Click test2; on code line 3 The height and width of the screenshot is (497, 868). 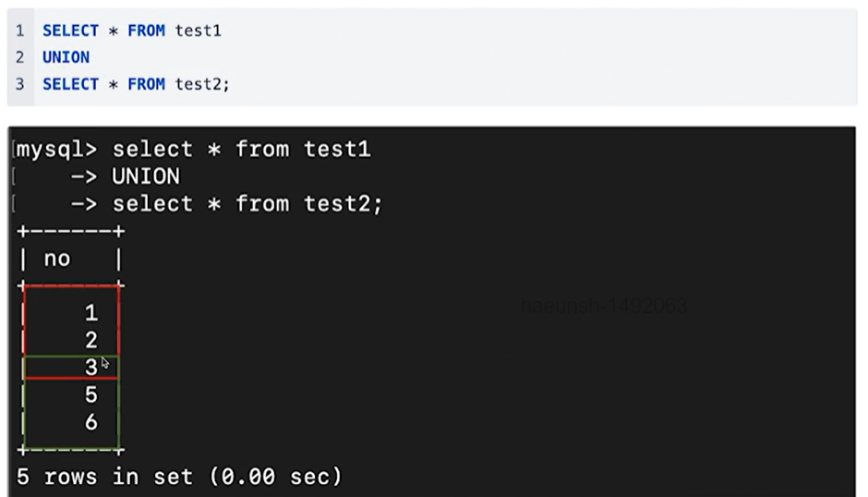[x=202, y=84]
